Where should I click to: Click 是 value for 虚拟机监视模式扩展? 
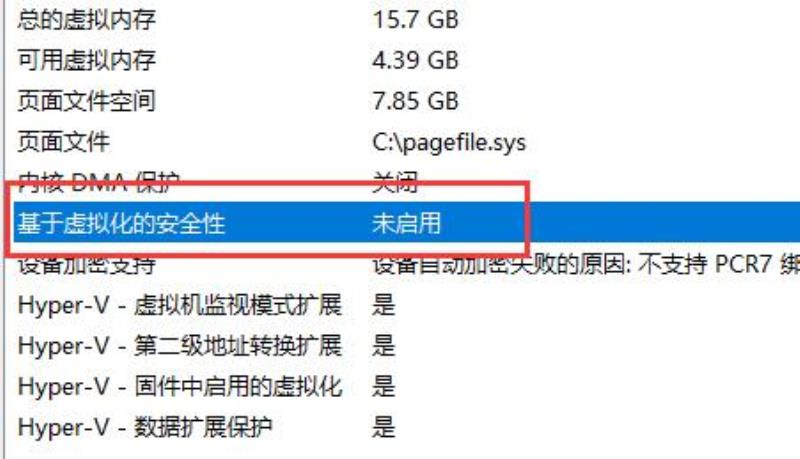(384, 305)
